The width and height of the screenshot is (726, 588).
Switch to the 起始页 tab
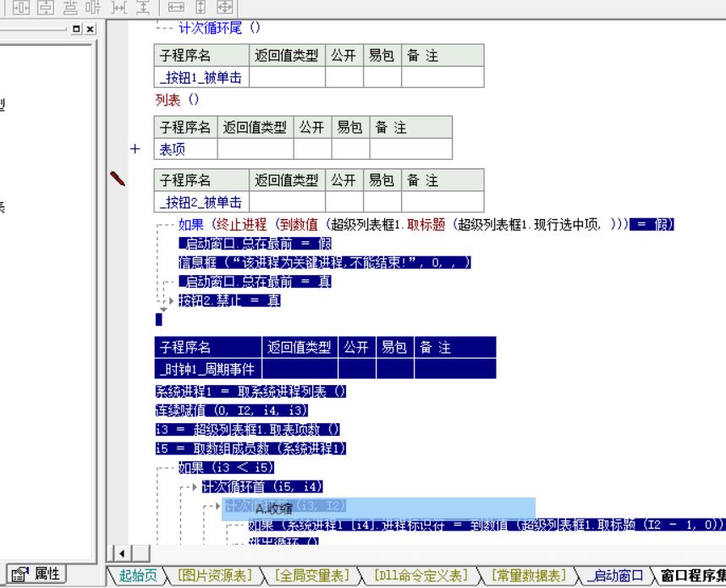[x=138, y=575]
